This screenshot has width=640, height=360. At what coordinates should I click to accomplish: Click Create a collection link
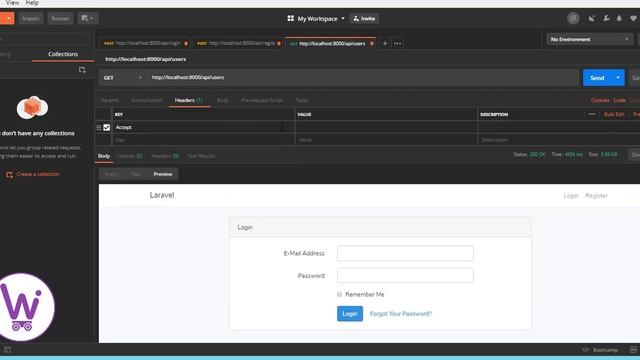click(x=33, y=174)
